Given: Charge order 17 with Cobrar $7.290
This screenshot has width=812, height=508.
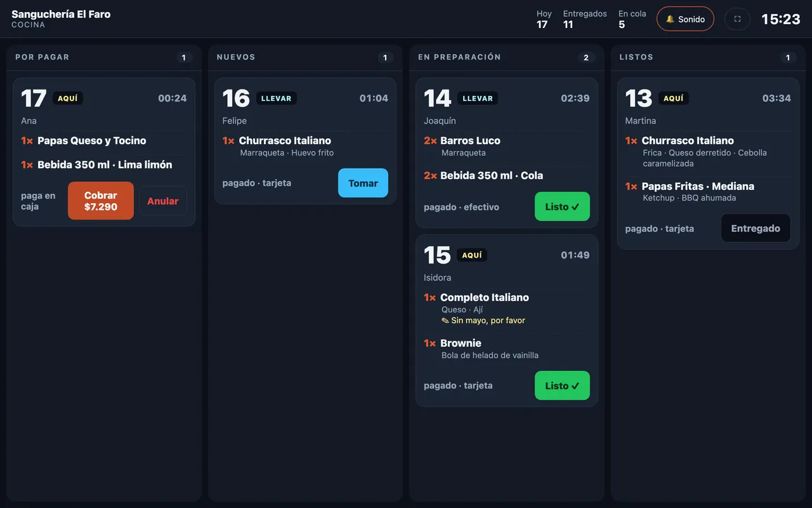Looking at the screenshot, I should pos(101,201).
